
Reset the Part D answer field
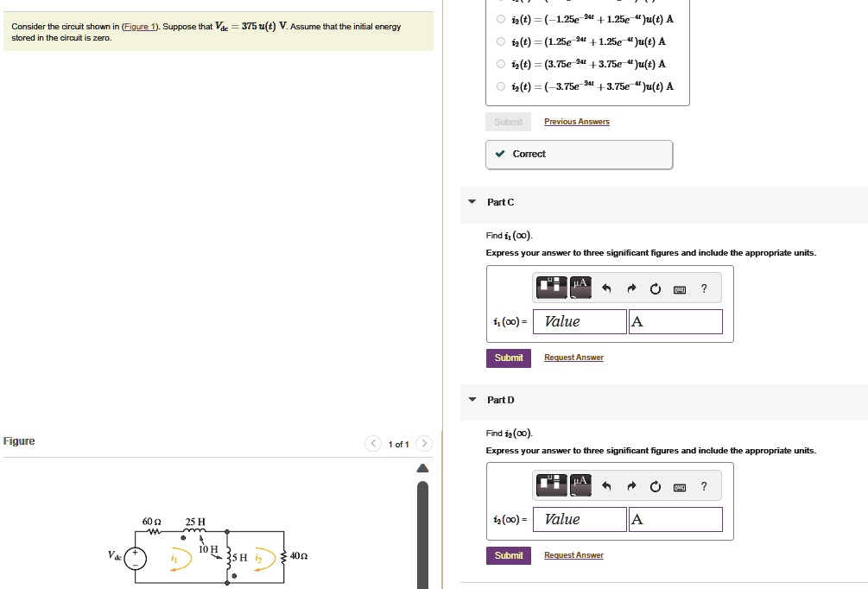point(656,486)
